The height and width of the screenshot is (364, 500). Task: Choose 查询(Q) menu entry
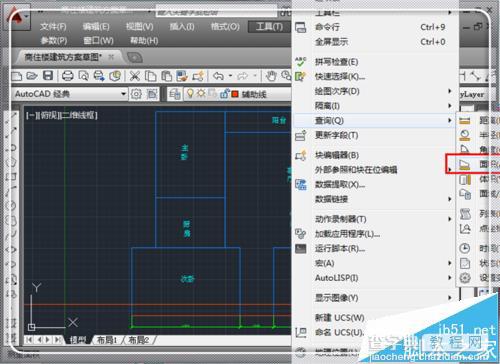375,120
